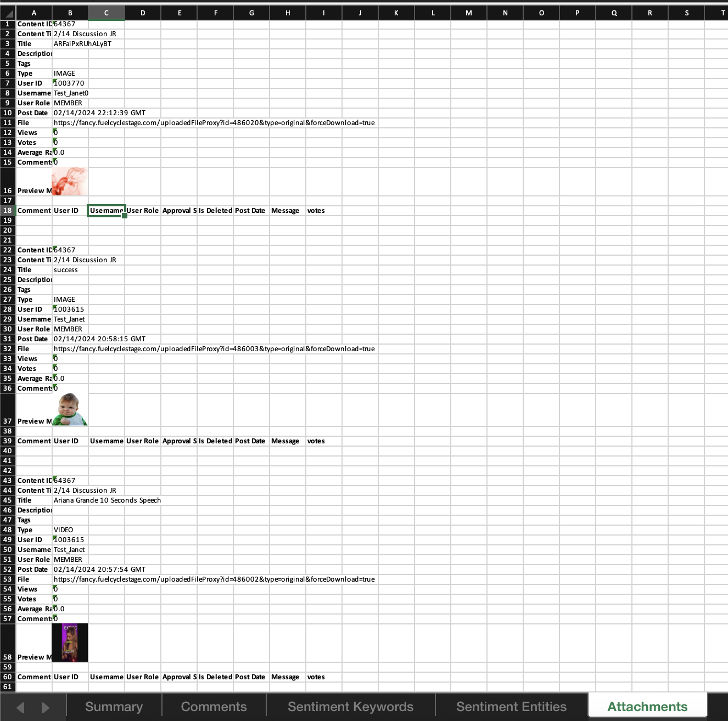Click the success kid preview thumbnail

pyautogui.click(x=70, y=409)
